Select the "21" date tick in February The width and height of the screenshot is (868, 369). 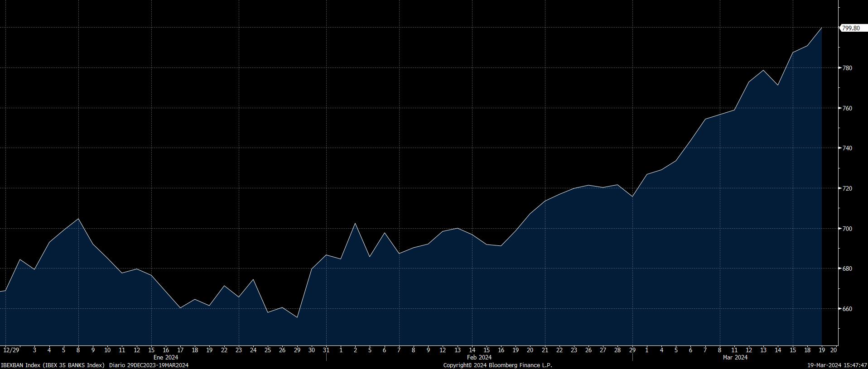pyautogui.click(x=545, y=350)
